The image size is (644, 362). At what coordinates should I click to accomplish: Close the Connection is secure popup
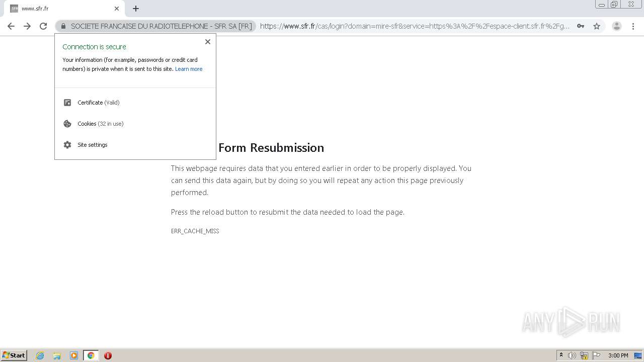(x=208, y=42)
